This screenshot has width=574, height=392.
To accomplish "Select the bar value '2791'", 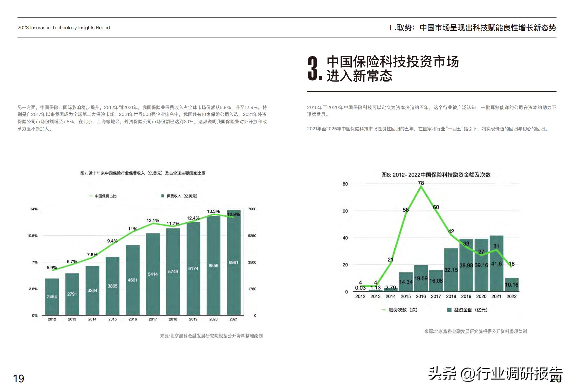I will coord(72,294).
